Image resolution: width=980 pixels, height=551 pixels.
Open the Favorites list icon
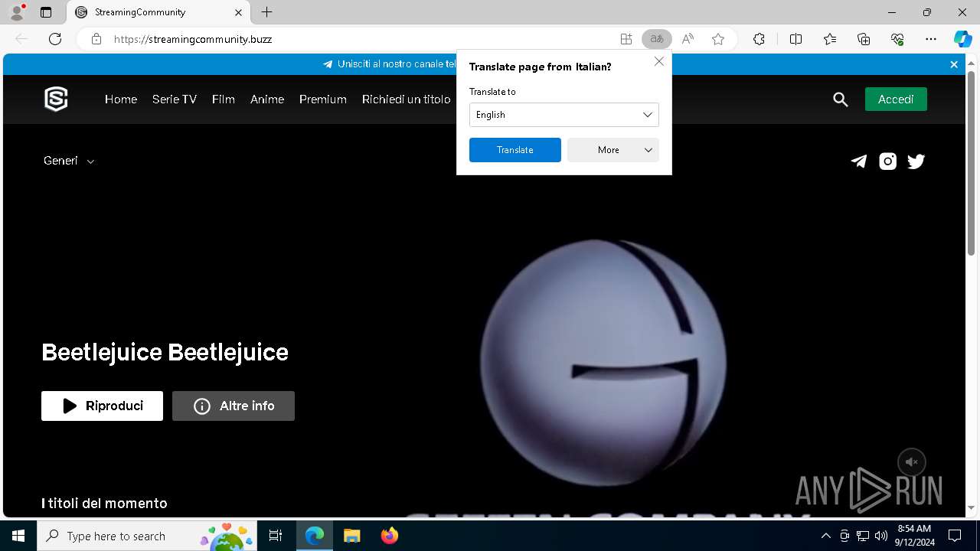tap(830, 39)
